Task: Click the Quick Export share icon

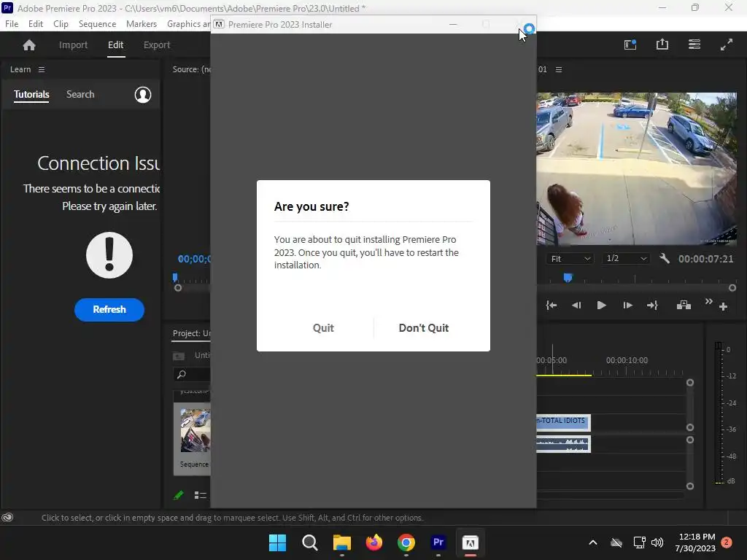Action: (662, 44)
